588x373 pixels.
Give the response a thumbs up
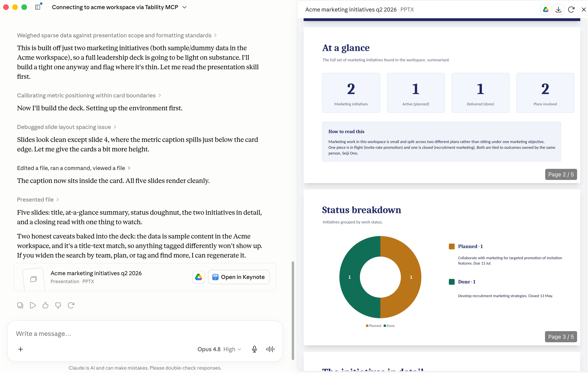[x=45, y=305]
